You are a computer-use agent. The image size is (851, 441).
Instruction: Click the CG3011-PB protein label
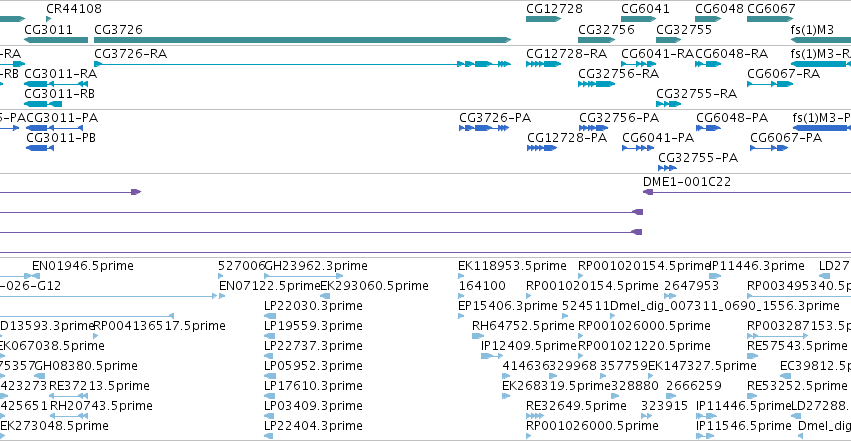pyautogui.click(x=61, y=138)
